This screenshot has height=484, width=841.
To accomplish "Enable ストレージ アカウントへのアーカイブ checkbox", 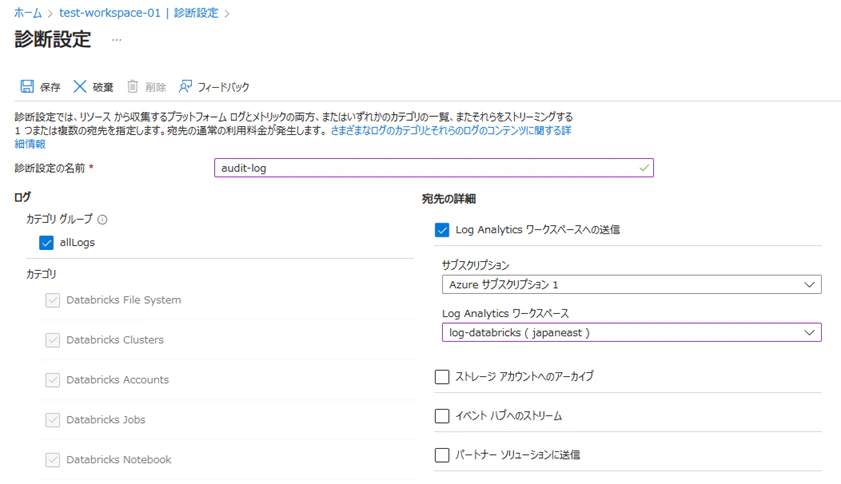I will 442,377.
